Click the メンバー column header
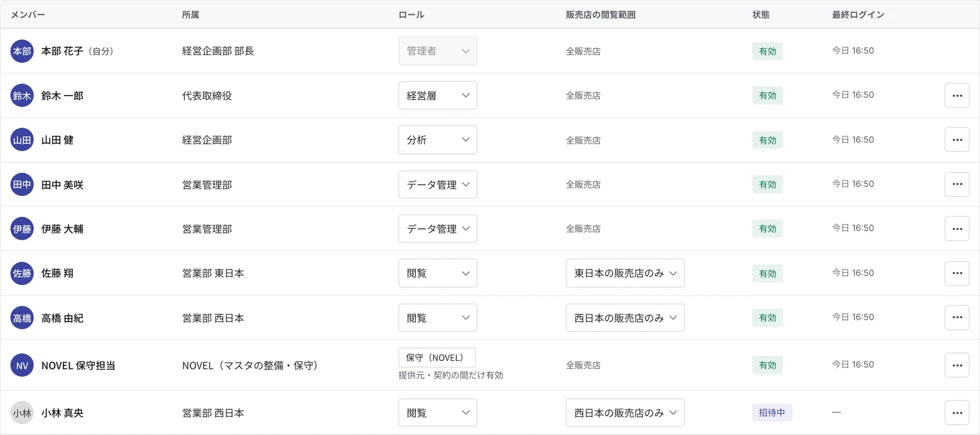The image size is (980, 435). [28, 15]
